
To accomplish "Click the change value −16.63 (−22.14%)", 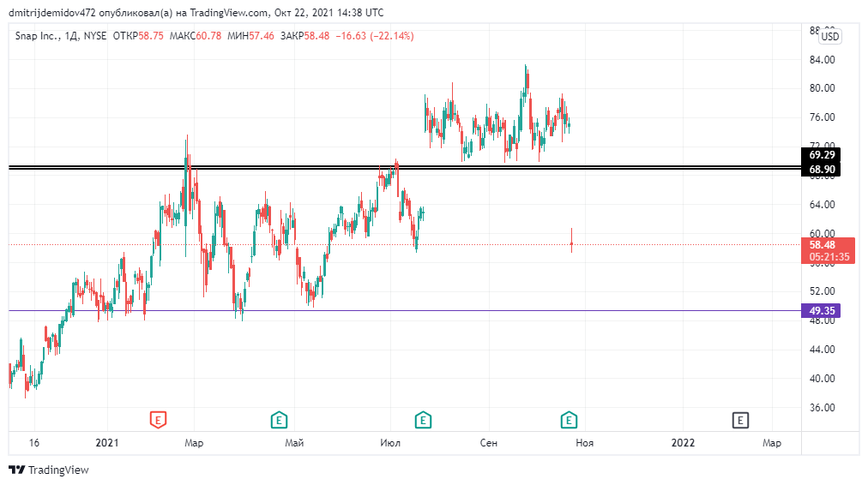I will [375, 36].
